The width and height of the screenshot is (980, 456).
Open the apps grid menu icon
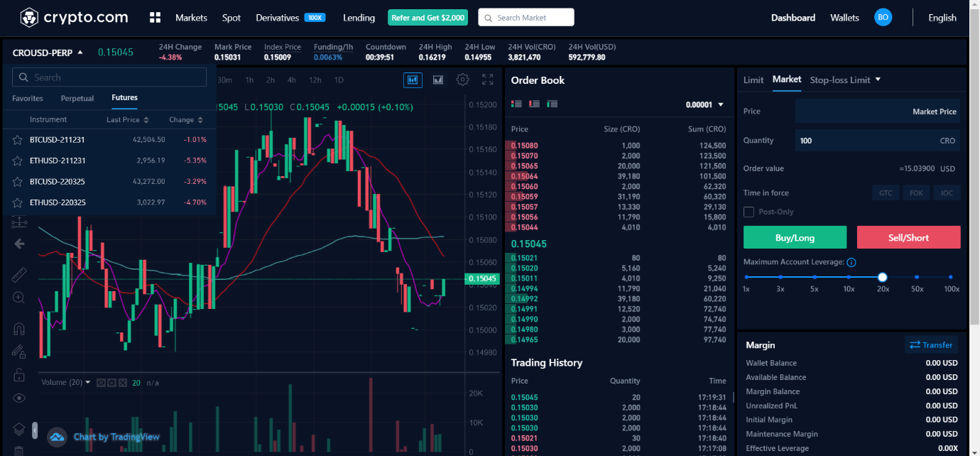point(156,18)
